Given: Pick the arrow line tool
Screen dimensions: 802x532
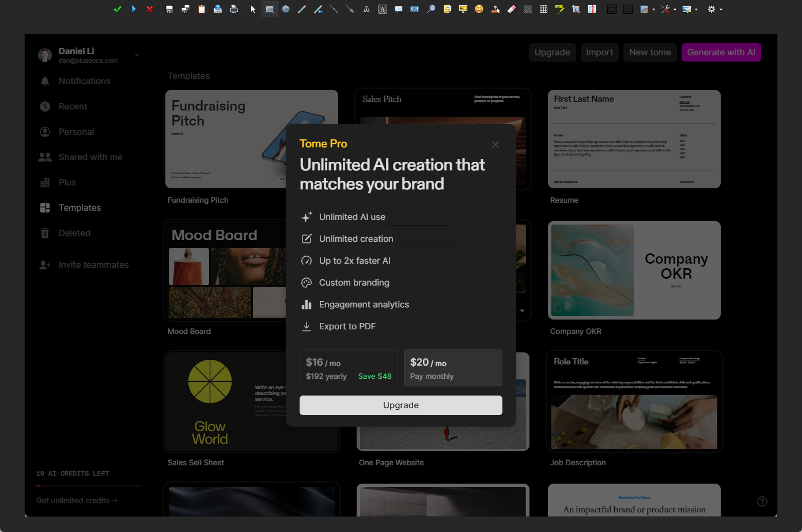Looking at the screenshot, I should [x=350, y=9].
